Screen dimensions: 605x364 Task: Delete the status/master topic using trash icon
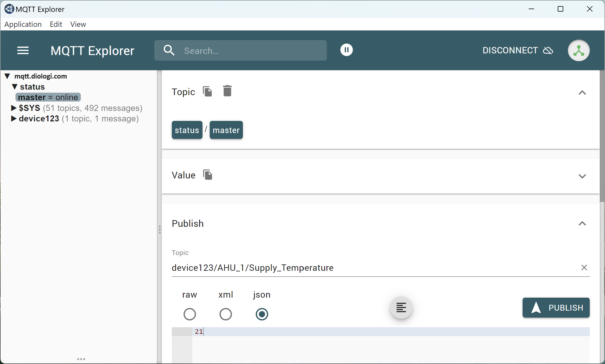click(x=227, y=91)
